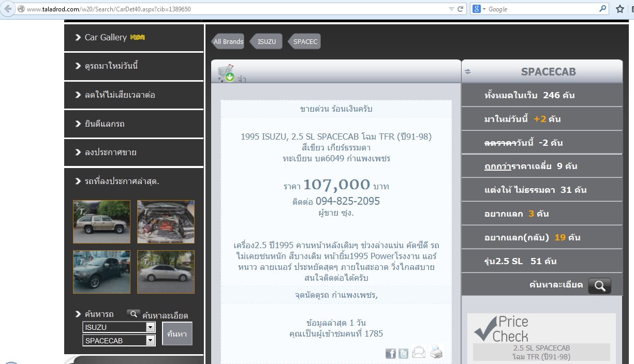Image resolution: width=634 pixels, height=364 pixels.
Task: Click the swap arrows icon beside SPACECAB
Action: click(468, 72)
